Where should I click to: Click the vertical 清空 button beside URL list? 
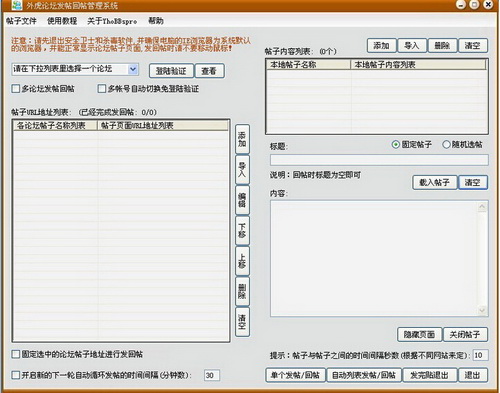pos(242,322)
